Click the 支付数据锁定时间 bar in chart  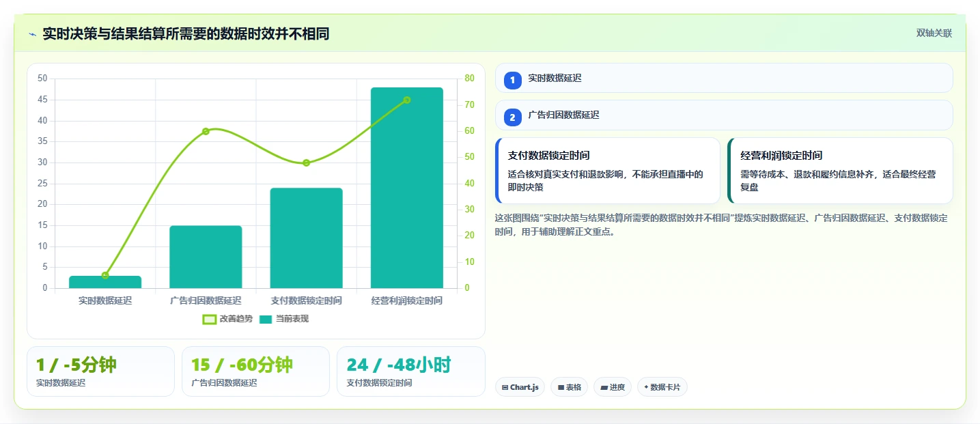306,238
